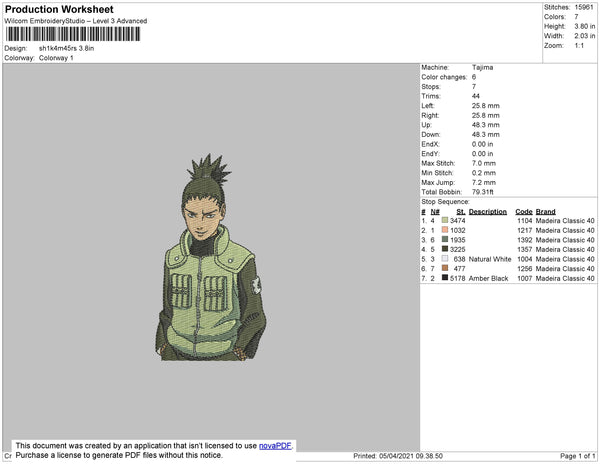Select the dark olive 3225 thread swatch
Viewport: 600px width, 464px height.
tap(445, 249)
